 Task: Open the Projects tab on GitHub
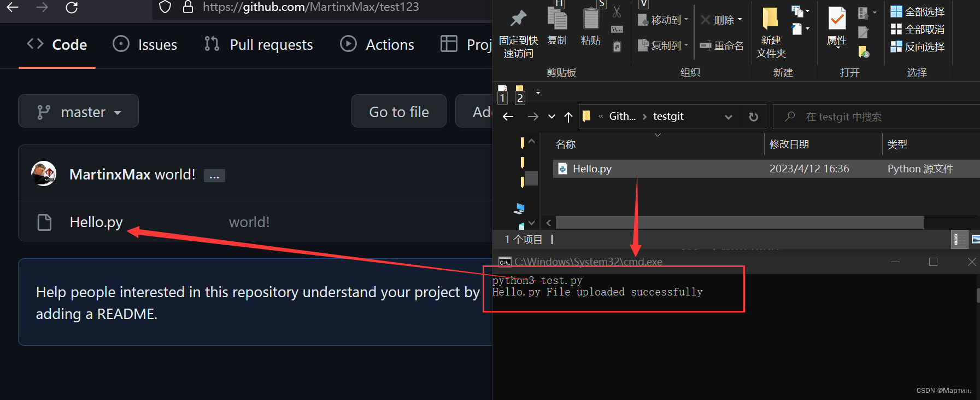pyautogui.click(x=466, y=44)
